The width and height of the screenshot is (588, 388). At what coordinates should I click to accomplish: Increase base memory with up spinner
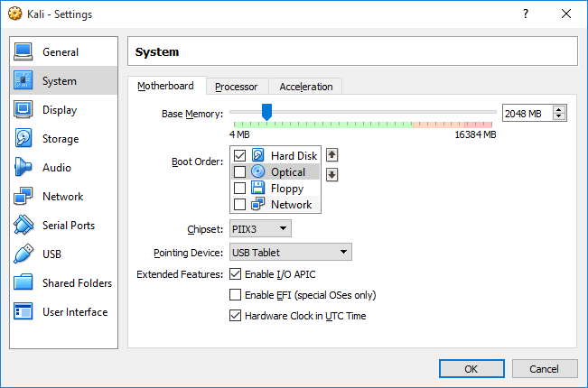click(559, 109)
